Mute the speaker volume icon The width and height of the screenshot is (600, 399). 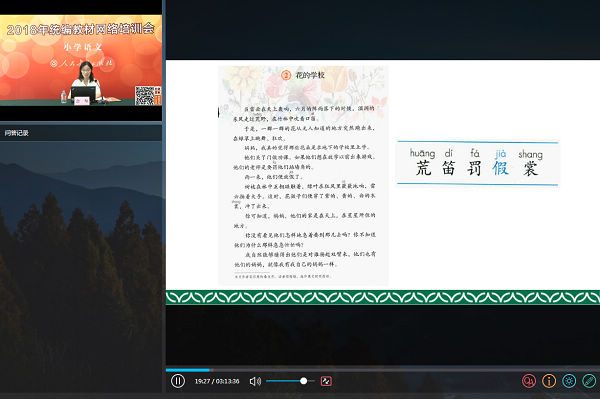(x=255, y=381)
